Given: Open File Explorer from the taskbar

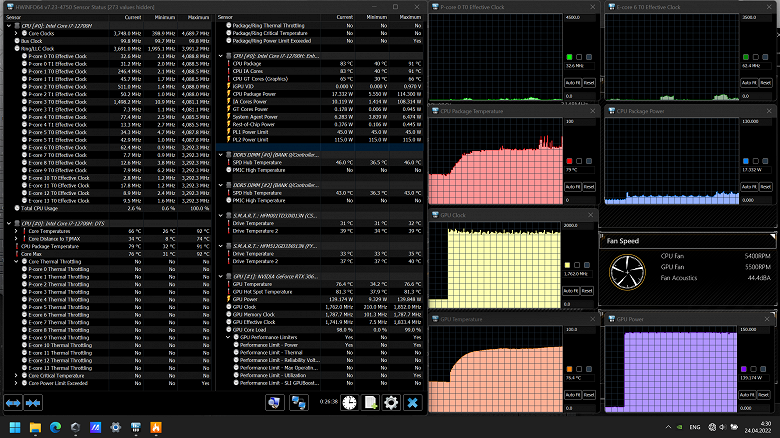Looking at the screenshot, I should tap(35, 427).
